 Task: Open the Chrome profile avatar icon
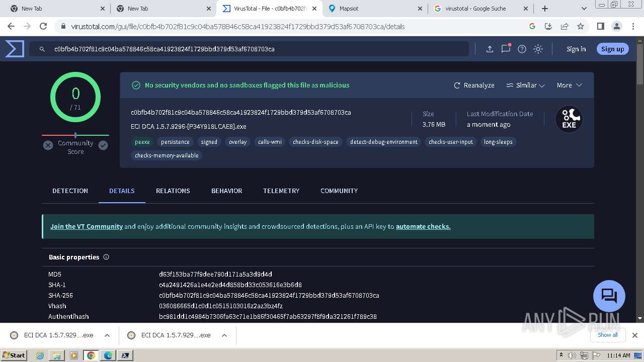[616, 26]
